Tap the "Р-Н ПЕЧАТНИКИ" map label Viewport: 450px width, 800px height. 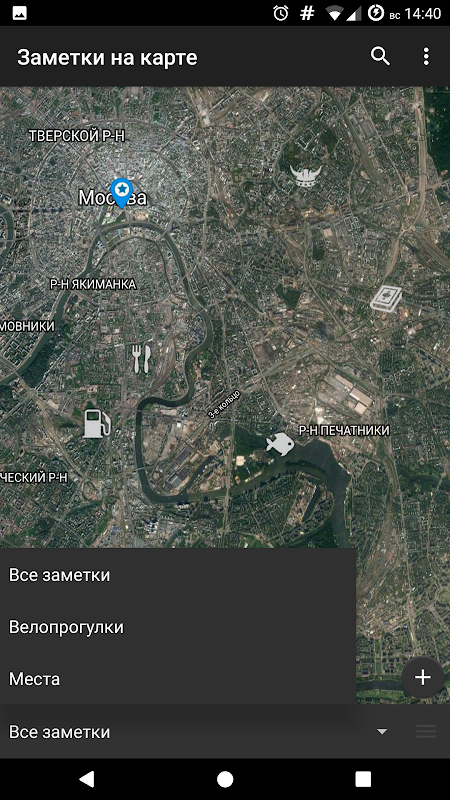coord(344,431)
